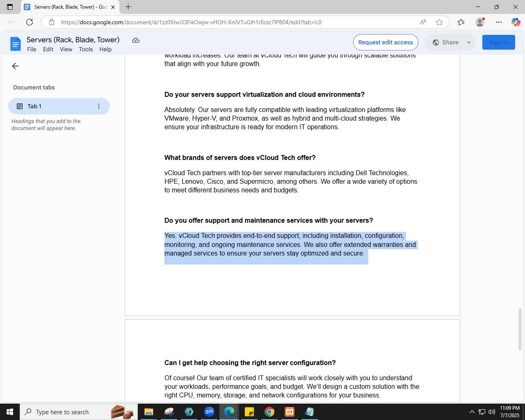This screenshot has height=420, width=525.
Task: Show hidden system tray icons
Action: 472,412
